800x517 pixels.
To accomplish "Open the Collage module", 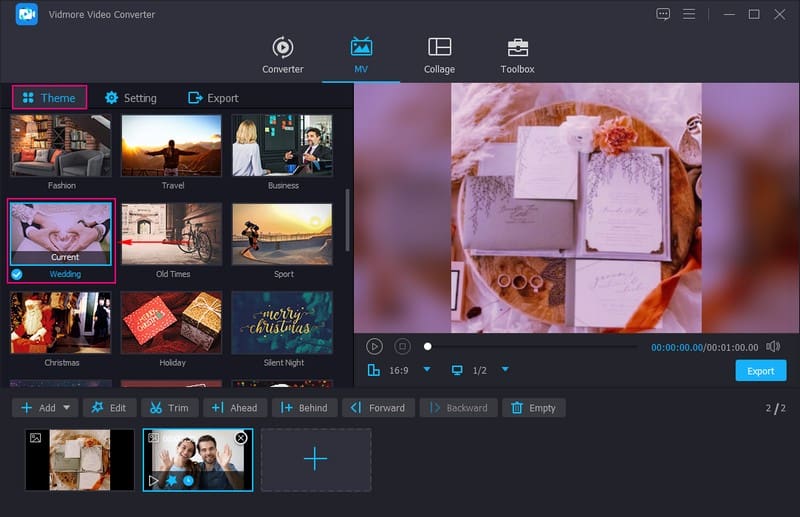I will [x=439, y=55].
